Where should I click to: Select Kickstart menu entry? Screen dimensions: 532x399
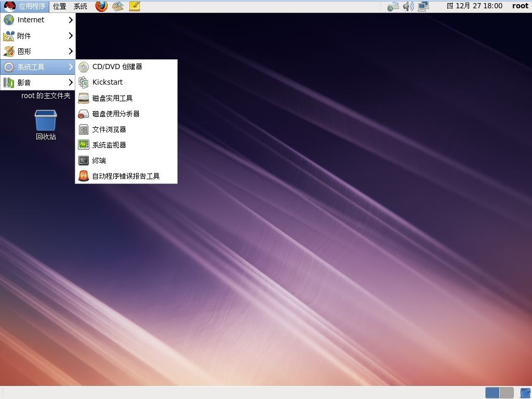126,83
